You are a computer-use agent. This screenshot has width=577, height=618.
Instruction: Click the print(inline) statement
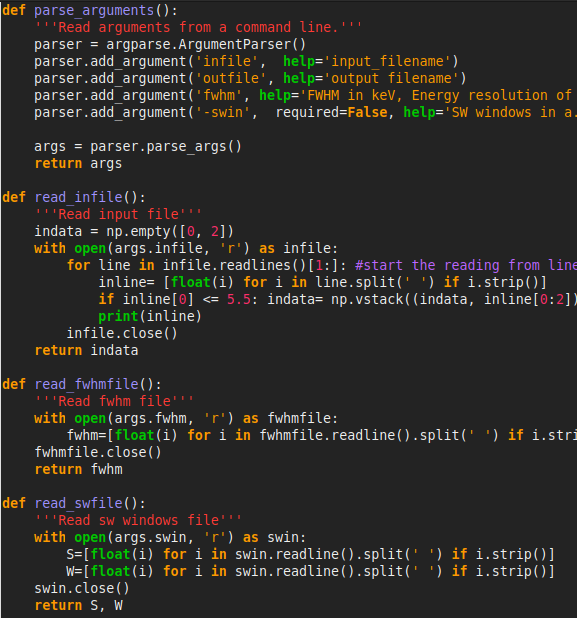150,316
